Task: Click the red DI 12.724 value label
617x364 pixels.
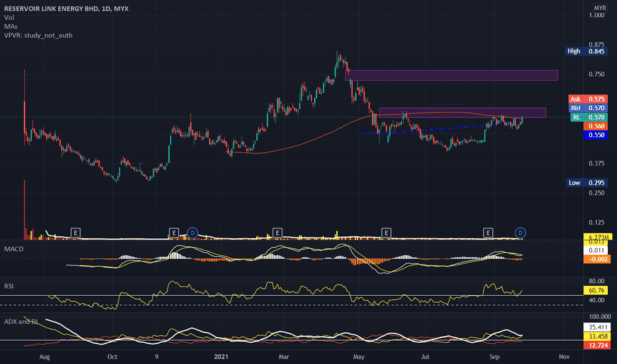Action: [597, 345]
